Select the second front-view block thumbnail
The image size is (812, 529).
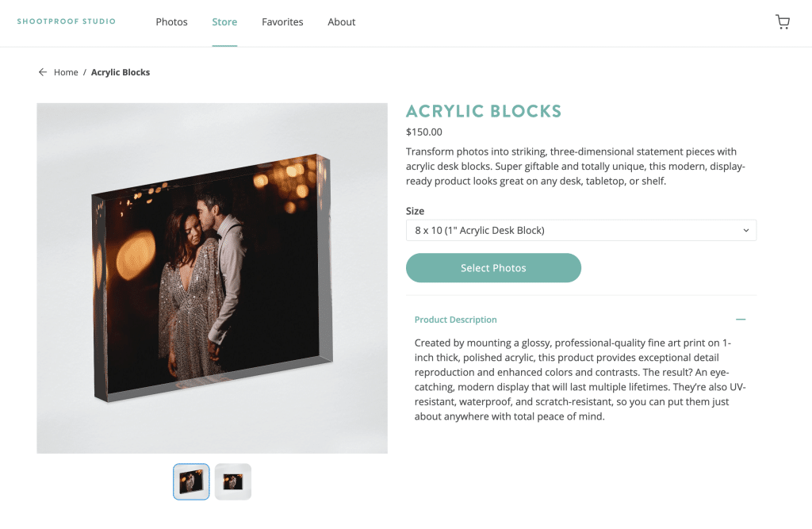click(233, 482)
